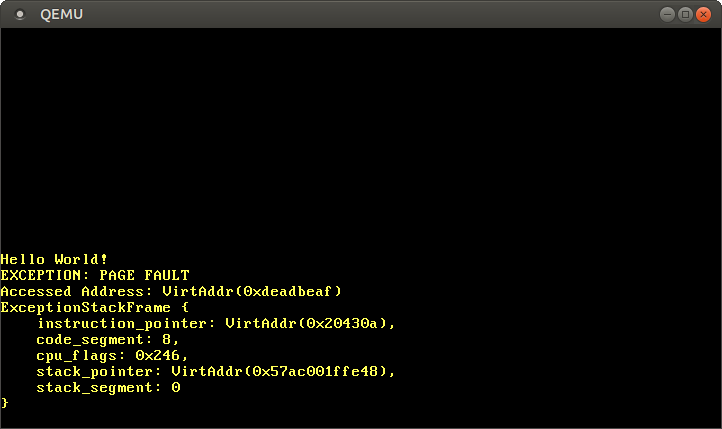Click the "Accessed Address" label text
The height and width of the screenshot is (429, 722).
(77, 291)
